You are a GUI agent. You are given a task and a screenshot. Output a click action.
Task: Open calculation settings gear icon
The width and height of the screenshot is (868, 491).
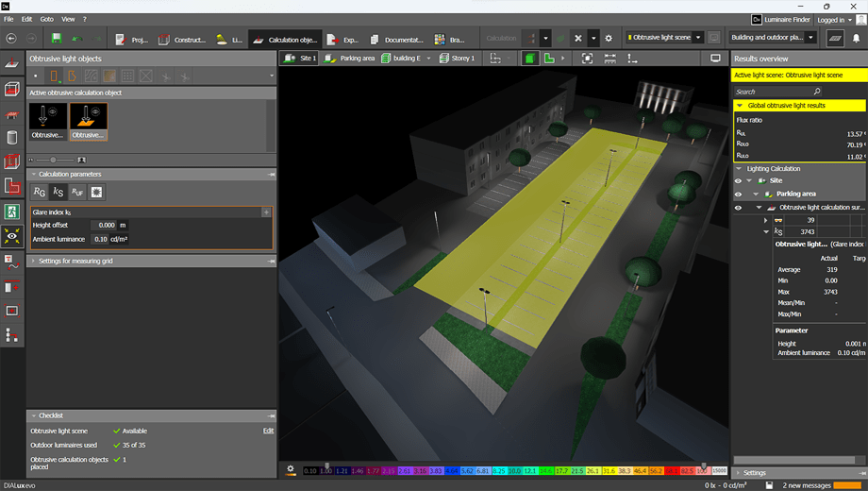click(x=609, y=39)
